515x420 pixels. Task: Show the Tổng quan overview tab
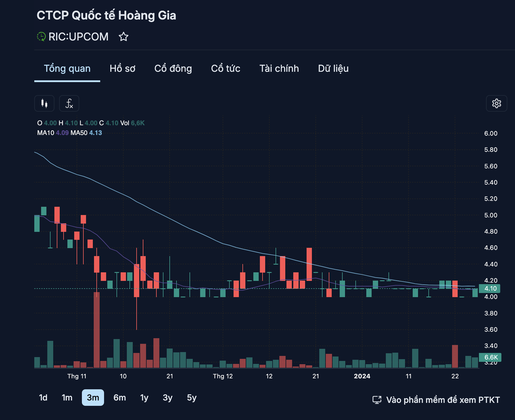(67, 69)
